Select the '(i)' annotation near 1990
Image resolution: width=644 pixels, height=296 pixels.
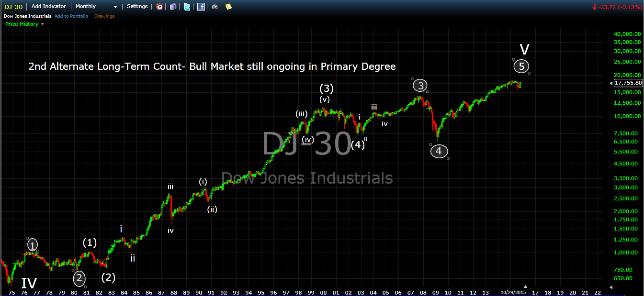click(203, 181)
